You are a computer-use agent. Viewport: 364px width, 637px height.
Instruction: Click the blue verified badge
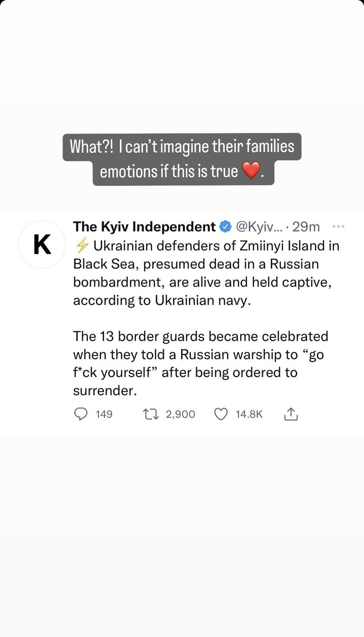point(226,227)
